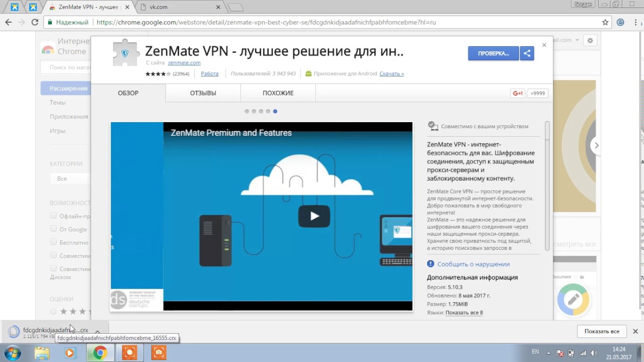Click Показать все 8 languages link
The height and width of the screenshot is (362, 644).
(x=464, y=313)
